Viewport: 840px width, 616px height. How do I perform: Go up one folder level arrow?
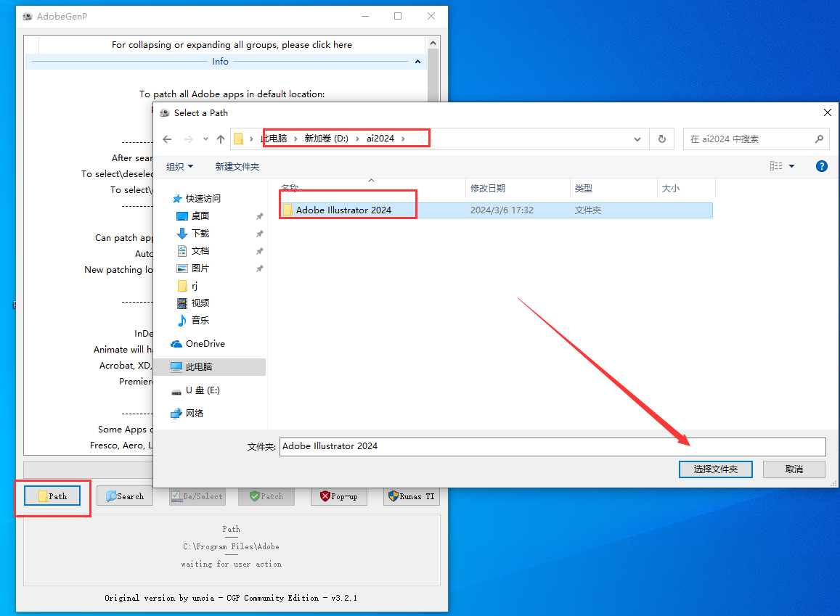[221, 139]
